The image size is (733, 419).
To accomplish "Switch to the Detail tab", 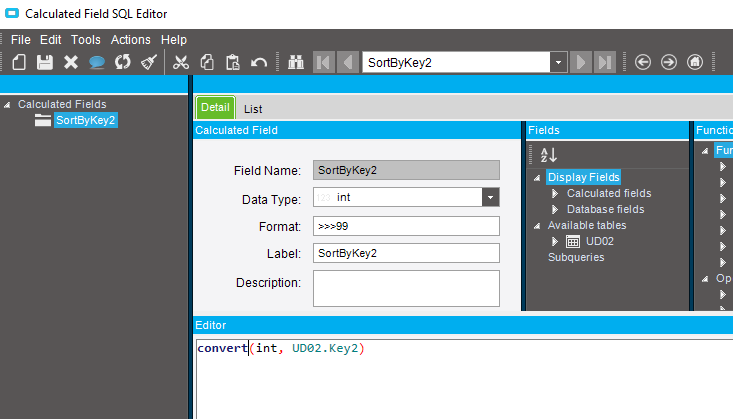I will [x=216, y=108].
